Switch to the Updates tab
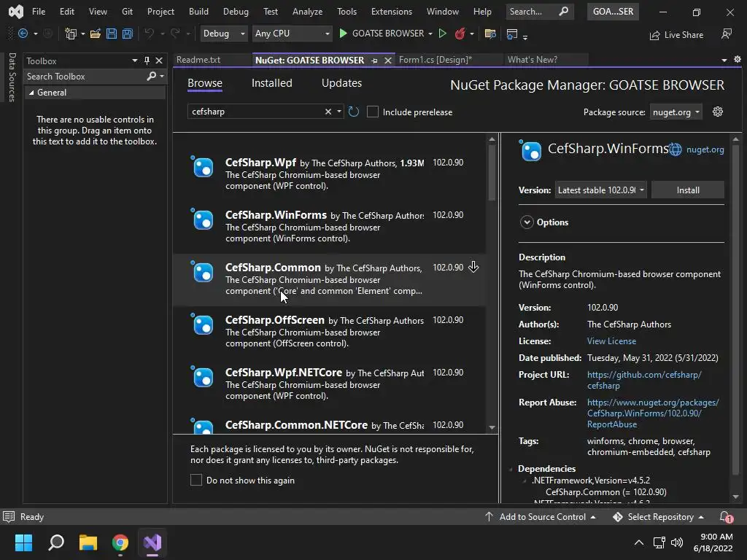 click(341, 83)
